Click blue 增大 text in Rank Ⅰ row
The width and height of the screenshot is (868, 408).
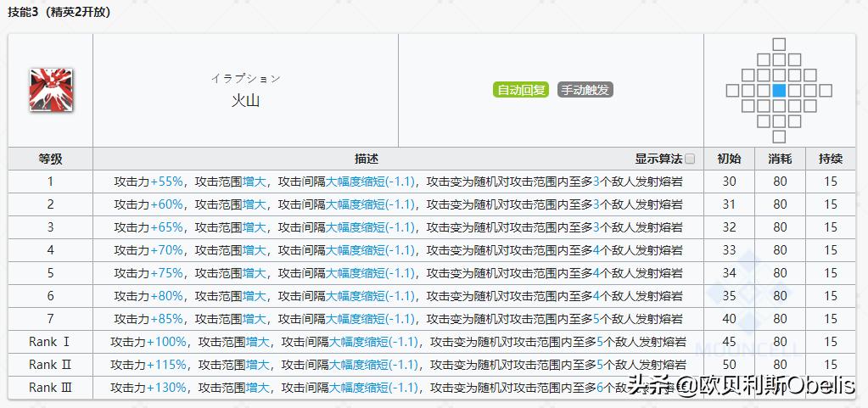pos(258,342)
